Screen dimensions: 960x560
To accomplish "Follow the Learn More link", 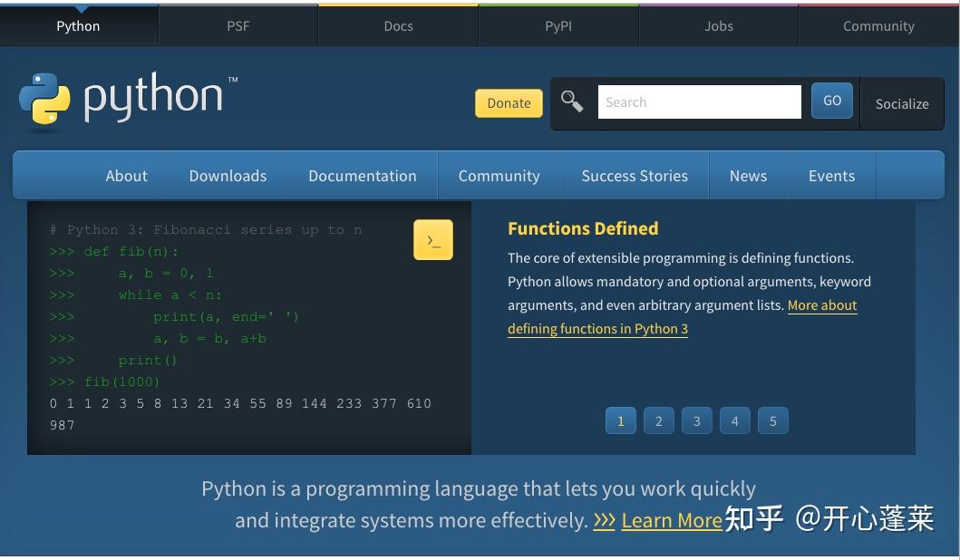I will point(672,520).
